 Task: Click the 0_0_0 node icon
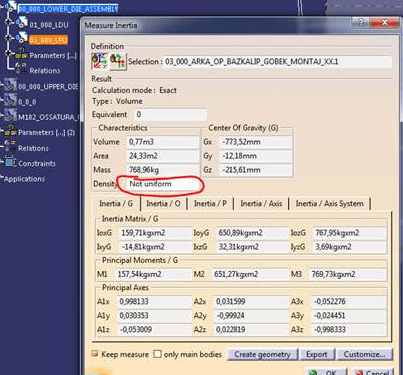click(10, 100)
